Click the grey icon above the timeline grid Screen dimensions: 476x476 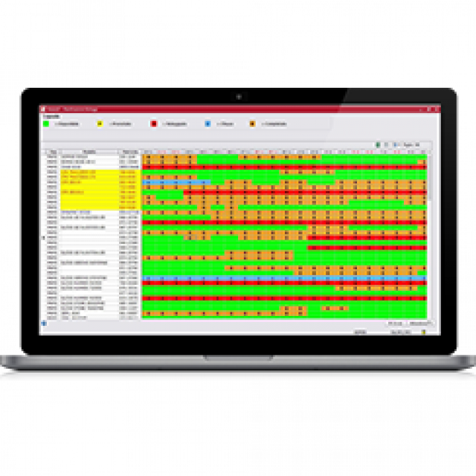click(387, 144)
